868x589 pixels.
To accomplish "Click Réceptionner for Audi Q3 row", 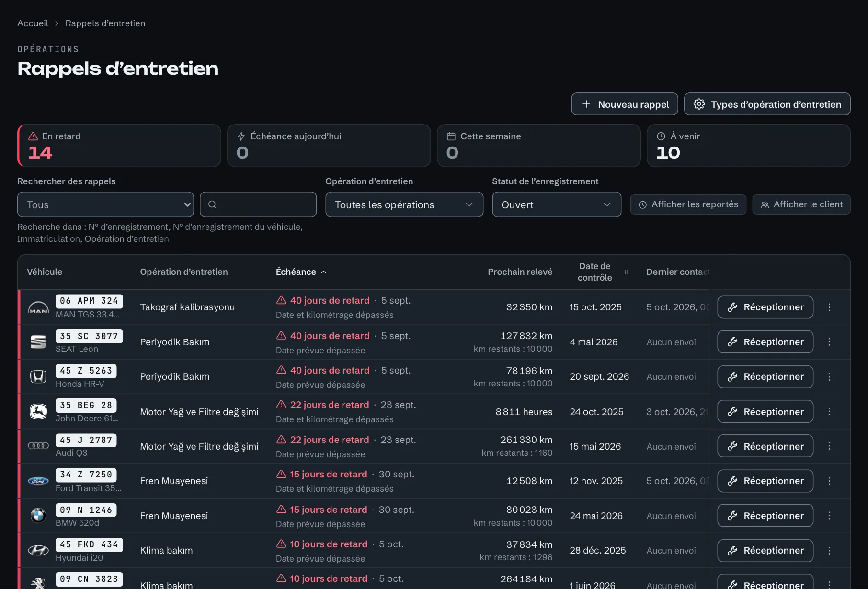I will tap(765, 446).
